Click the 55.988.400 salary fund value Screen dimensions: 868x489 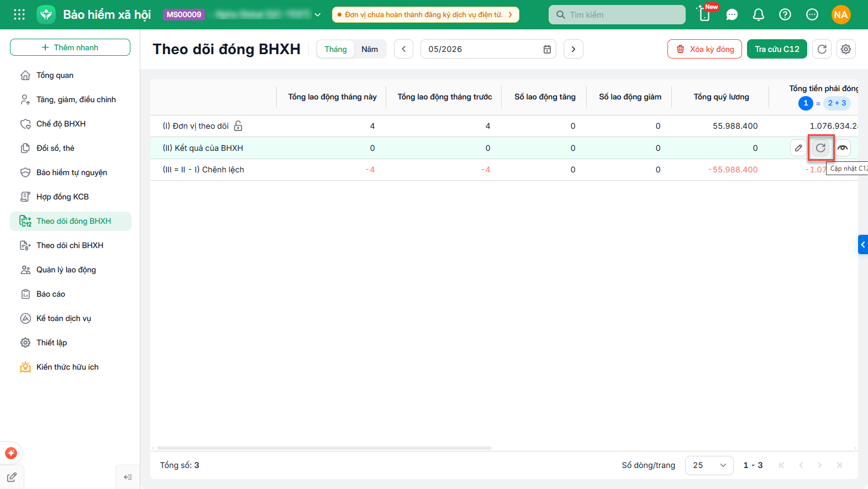735,126
